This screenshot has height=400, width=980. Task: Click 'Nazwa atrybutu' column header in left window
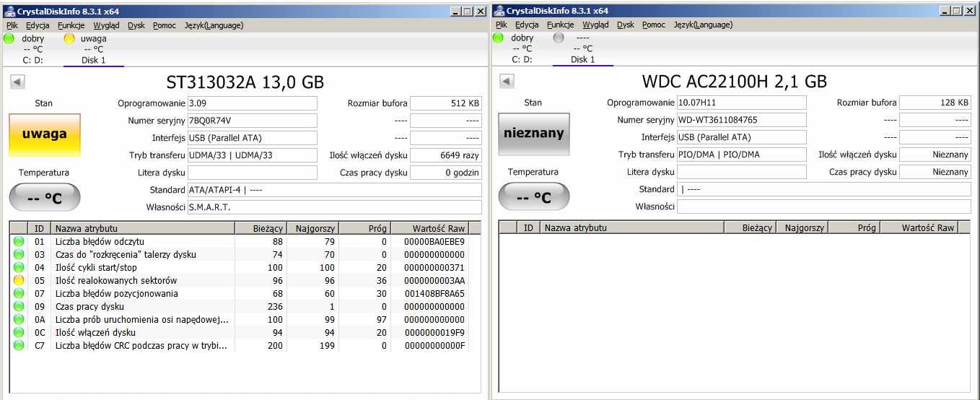pos(143,228)
